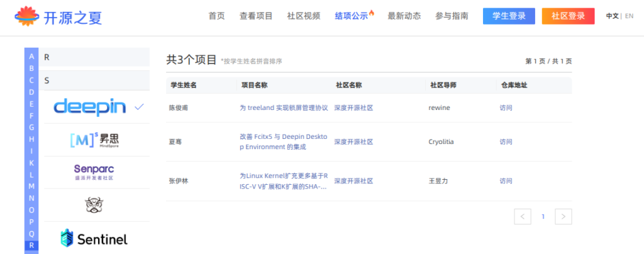Choose the MindSpore 昇思 community logo

94,140
